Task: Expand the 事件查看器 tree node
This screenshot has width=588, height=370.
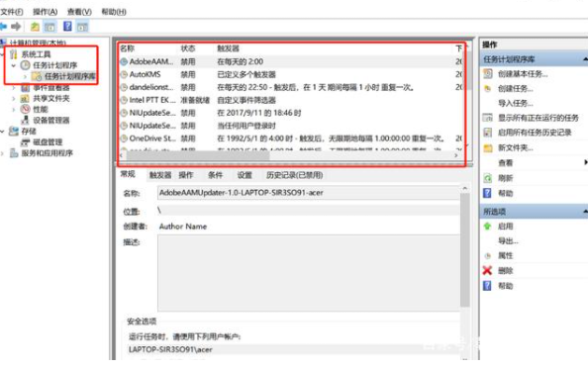Action: pyautogui.click(x=14, y=88)
